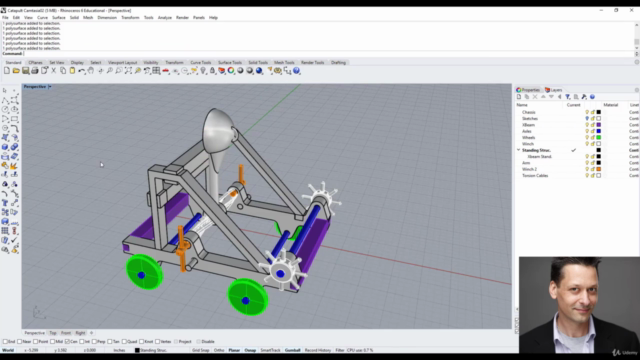The width and height of the screenshot is (640, 360).
Task: Click the Cut scissors icon
Action: coord(53,71)
